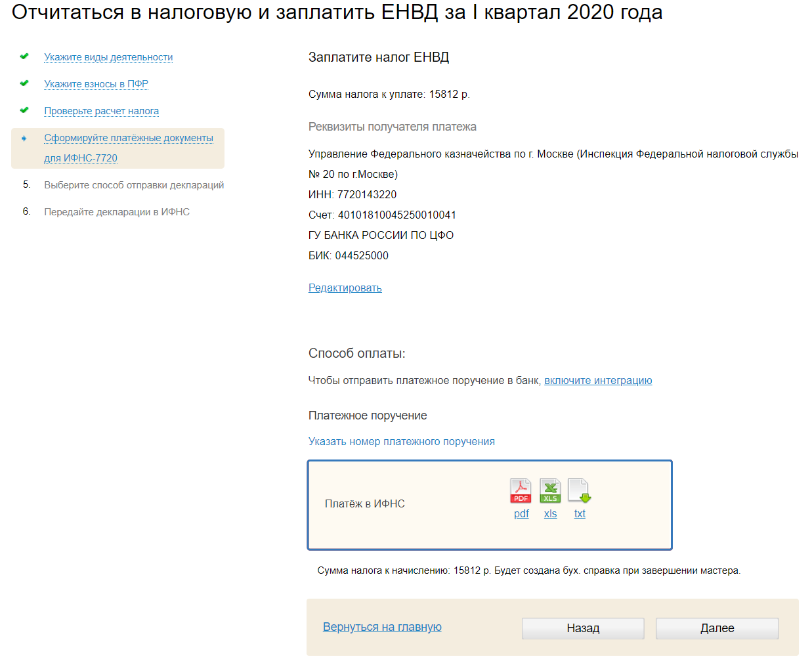Click green checkmark beside activity types step

24,56
